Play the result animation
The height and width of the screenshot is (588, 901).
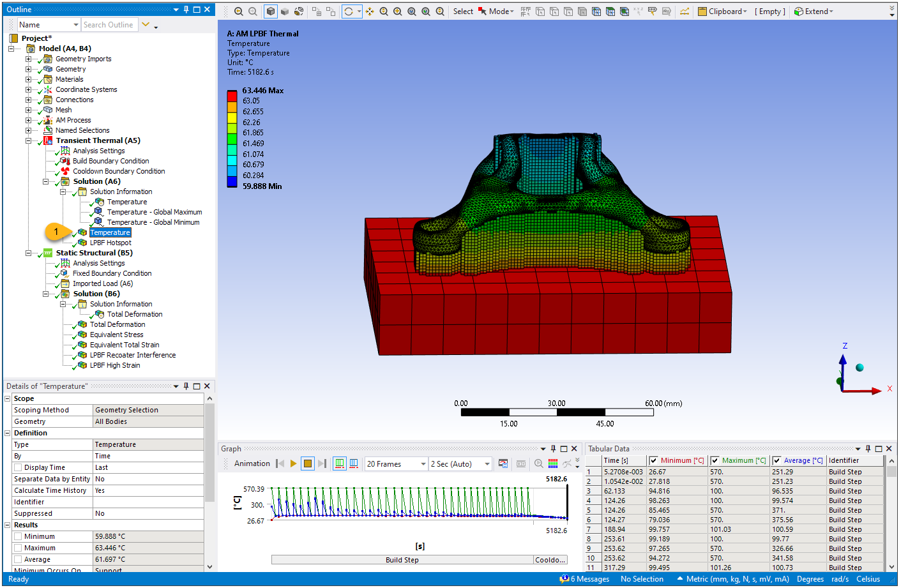click(x=293, y=464)
